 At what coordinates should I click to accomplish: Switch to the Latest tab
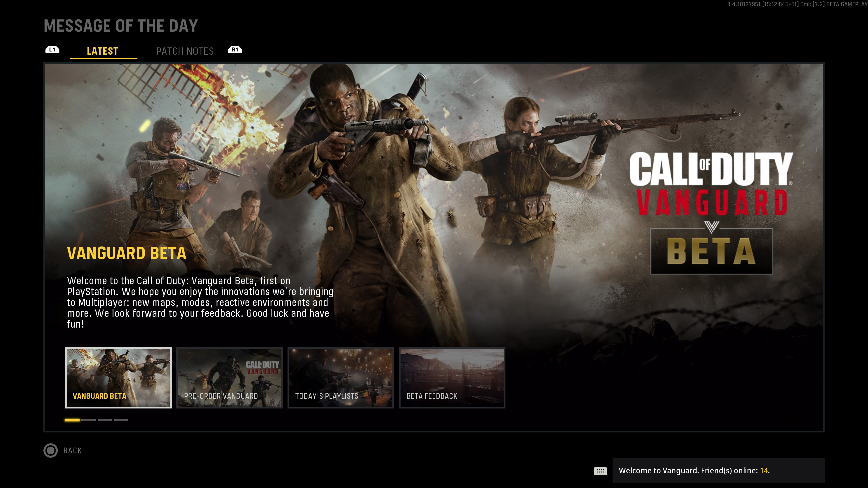click(103, 51)
